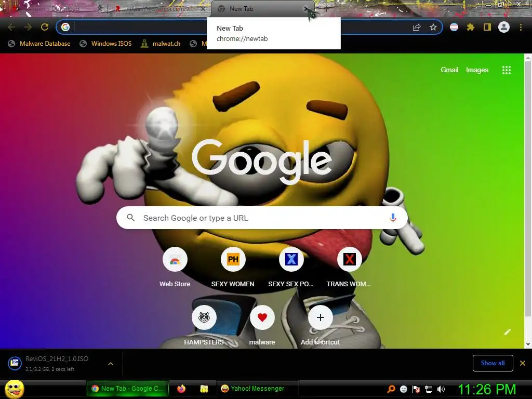Open the smiley Start button
532x399 pixels.
coord(15,389)
